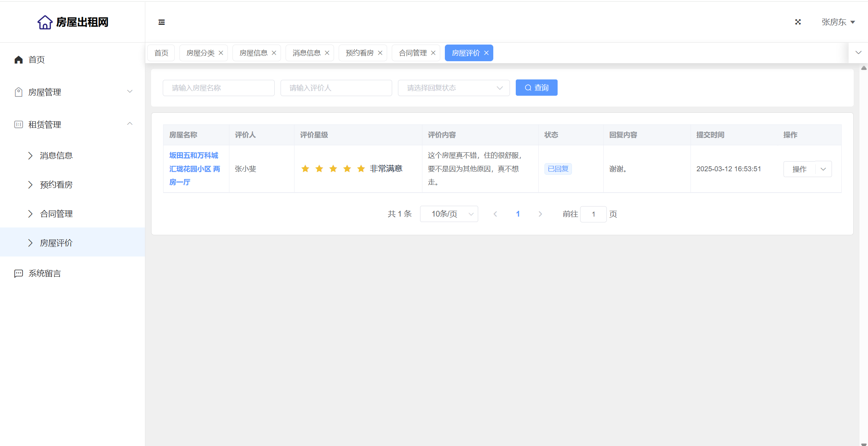The width and height of the screenshot is (868, 446).
Task: Click the 请输入房屋名称 input field
Action: [219, 88]
